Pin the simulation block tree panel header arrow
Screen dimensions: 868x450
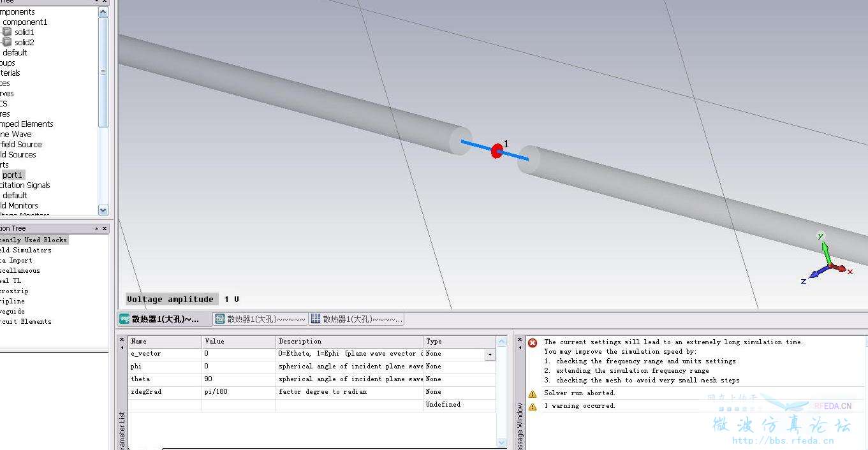point(97,228)
